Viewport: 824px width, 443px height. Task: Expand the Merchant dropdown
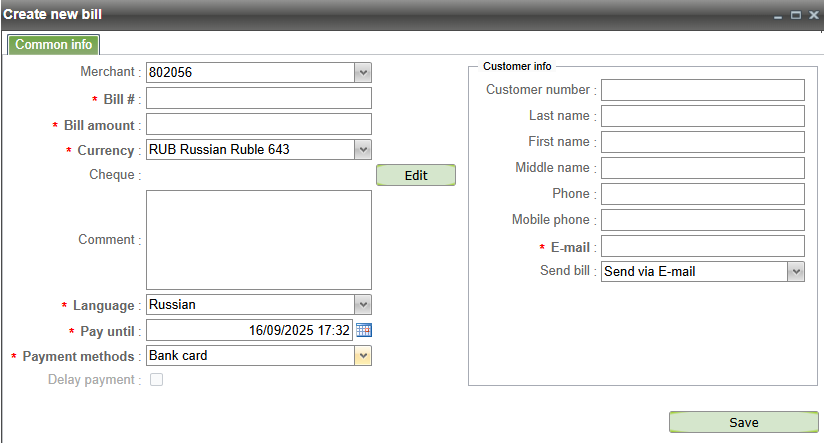(x=363, y=72)
